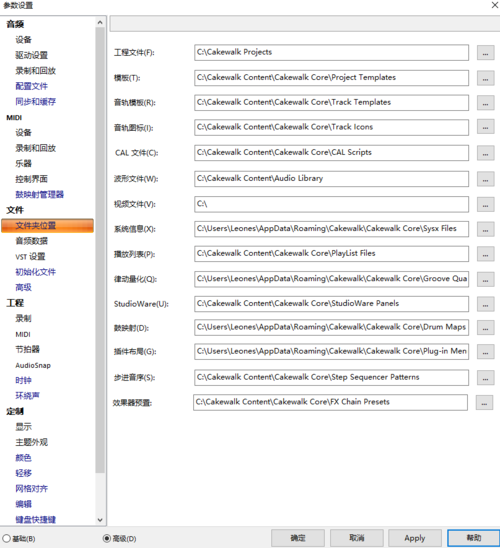
Task: Click sidebar scrollbar down arrow
Action: point(100,520)
